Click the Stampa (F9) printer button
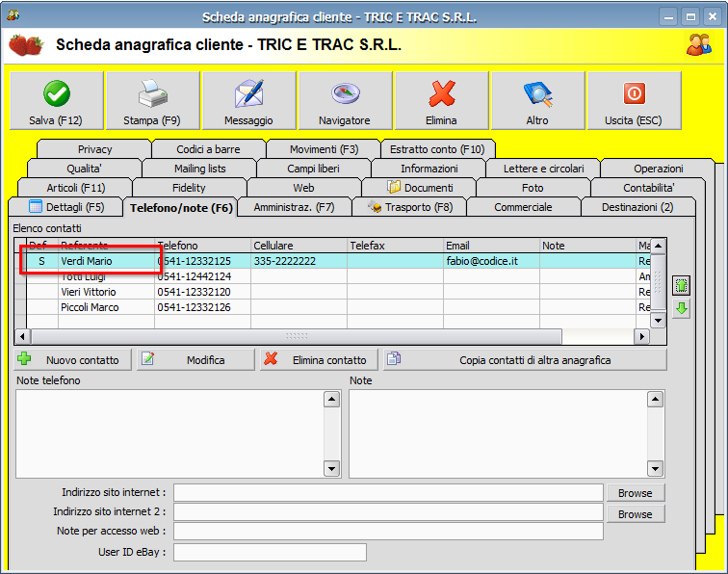This screenshot has height=574, width=728. pos(153,100)
